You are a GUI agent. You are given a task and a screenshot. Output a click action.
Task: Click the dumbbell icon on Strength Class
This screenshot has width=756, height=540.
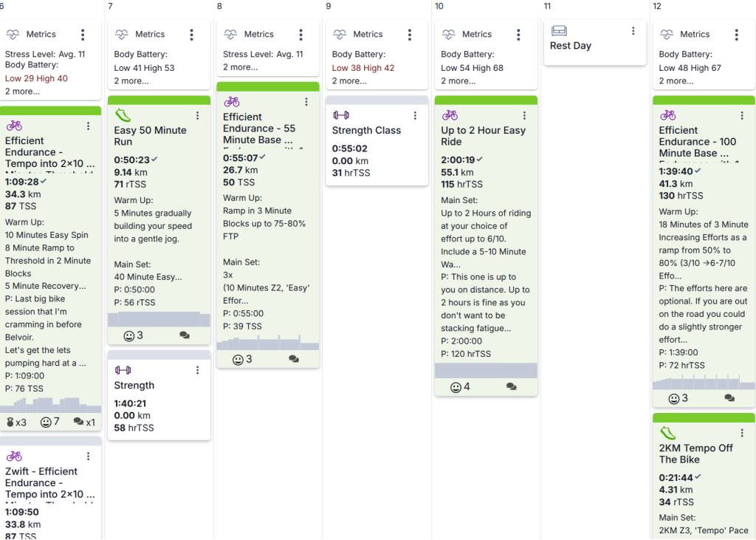pyautogui.click(x=341, y=115)
